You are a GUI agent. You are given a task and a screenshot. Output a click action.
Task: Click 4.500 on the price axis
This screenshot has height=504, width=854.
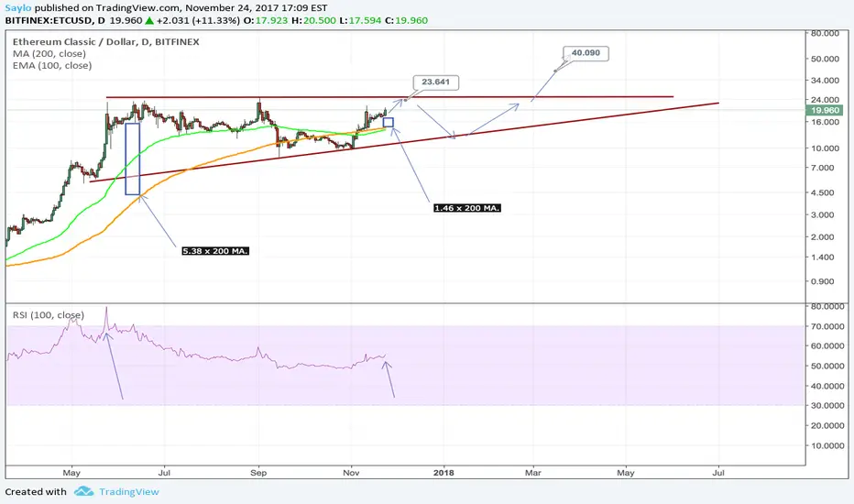pos(823,192)
